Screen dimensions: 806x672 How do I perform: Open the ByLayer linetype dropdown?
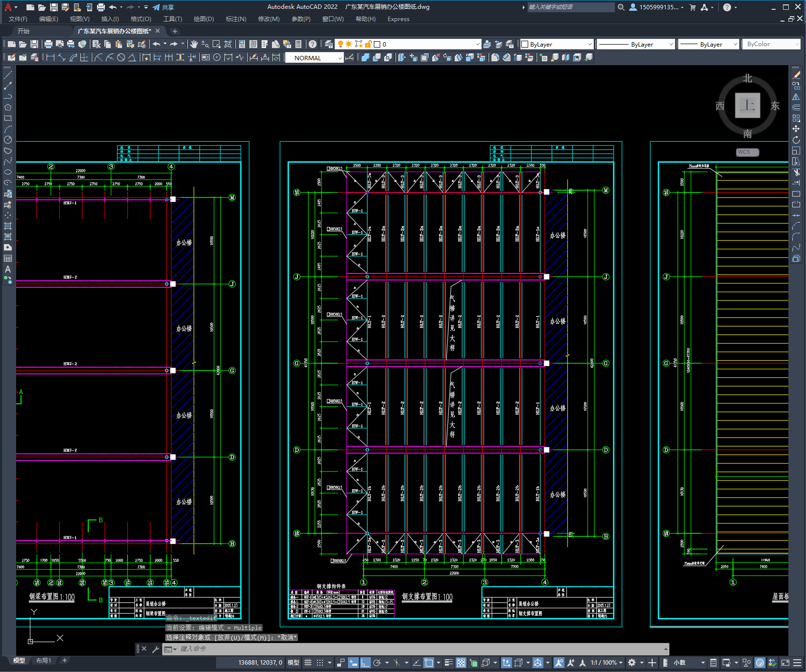pyautogui.click(x=636, y=44)
